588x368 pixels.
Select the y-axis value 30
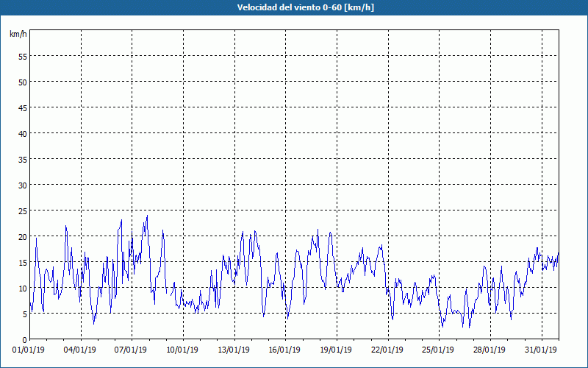point(23,185)
